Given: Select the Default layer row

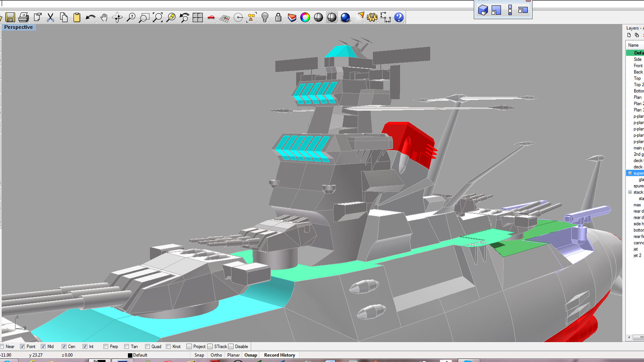Looking at the screenshot, I should pos(635,53).
